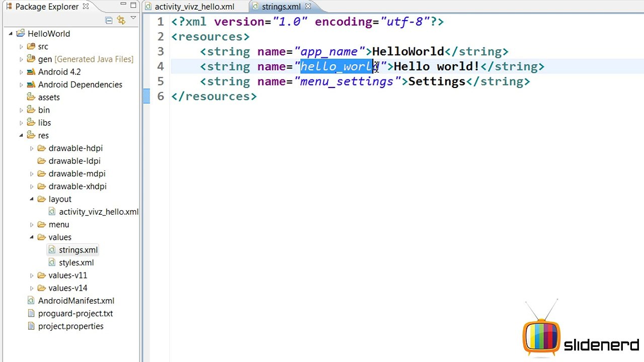Expand the libs folder
This screenshot has height=362, width=644.
click(21, 123)
